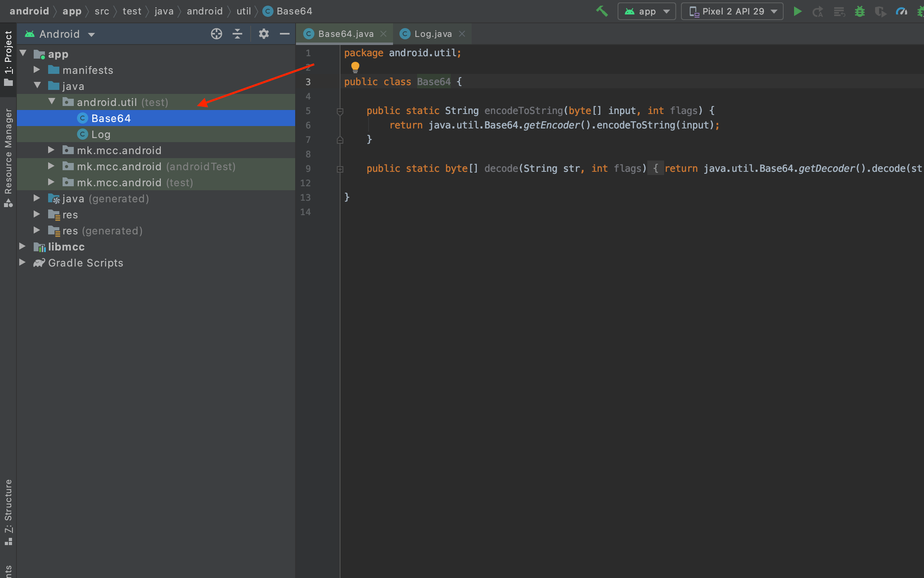This screenshot has height=578, width=924.
Task: Open the Profiler speedometer icon
Action: point(902,11)
